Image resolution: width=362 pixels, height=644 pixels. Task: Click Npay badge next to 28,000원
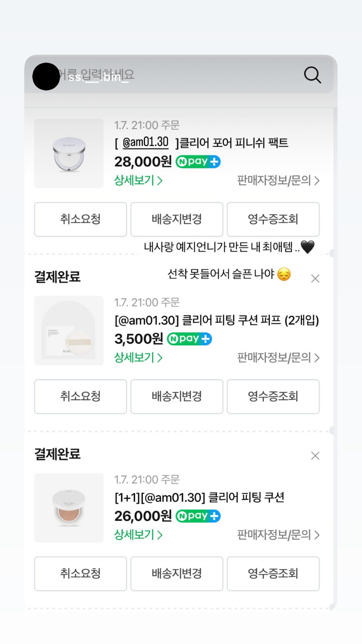(198, 162)
